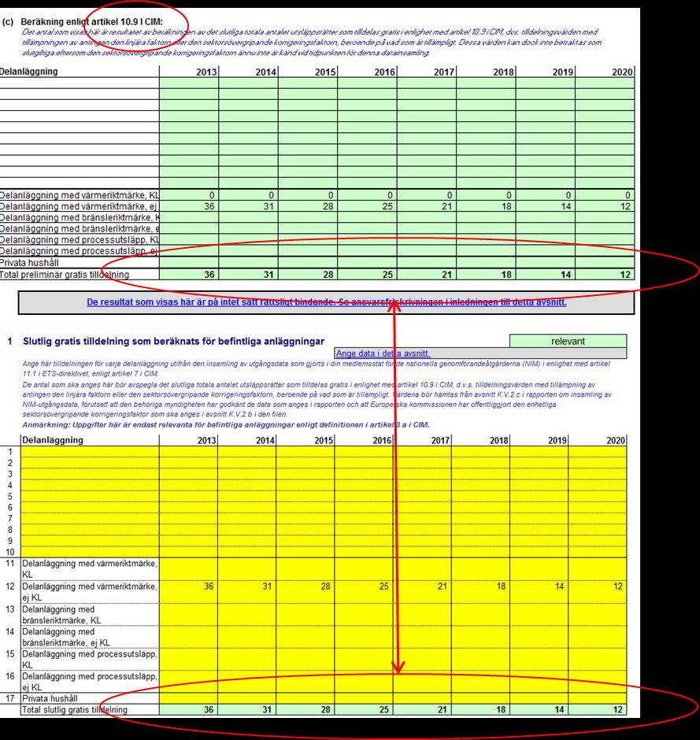The width and height of the screenshot is (700, 740).
Task: Click the 'Delanläggning' header of the top table
Action: (x=28, y=72)
